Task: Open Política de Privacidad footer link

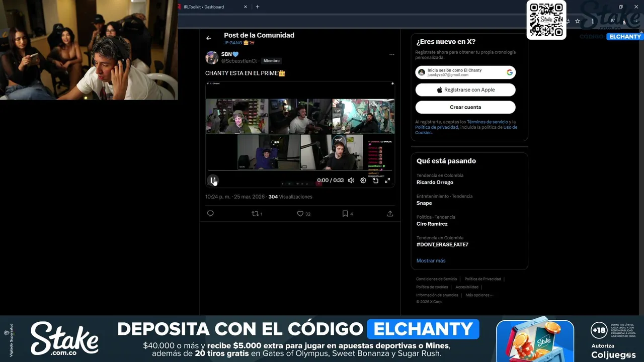Action: [x=482, y=279]
